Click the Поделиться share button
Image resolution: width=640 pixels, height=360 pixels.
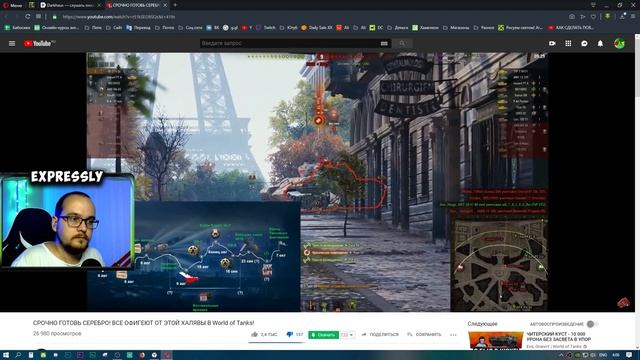coord(380,335)
